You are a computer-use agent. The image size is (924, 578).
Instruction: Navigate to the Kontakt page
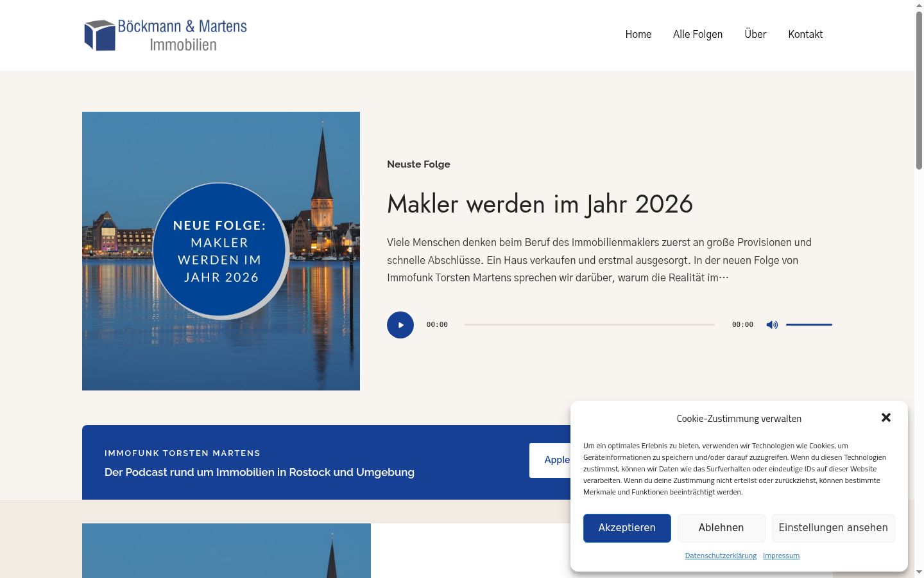805,34
